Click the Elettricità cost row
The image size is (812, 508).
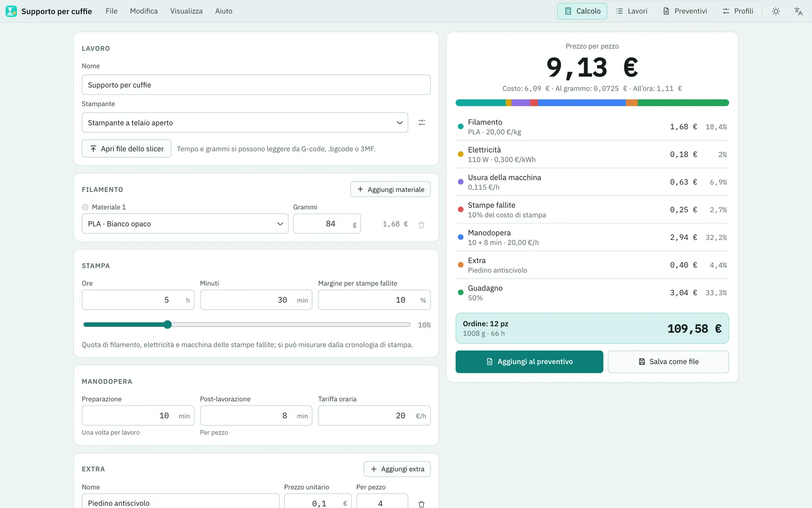coord(592,154)
